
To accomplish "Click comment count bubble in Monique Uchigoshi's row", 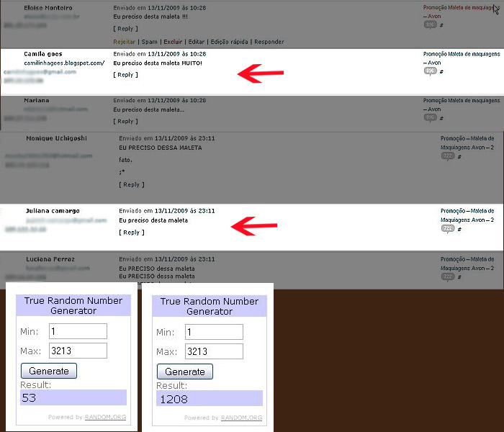I will tap(448, 156).
